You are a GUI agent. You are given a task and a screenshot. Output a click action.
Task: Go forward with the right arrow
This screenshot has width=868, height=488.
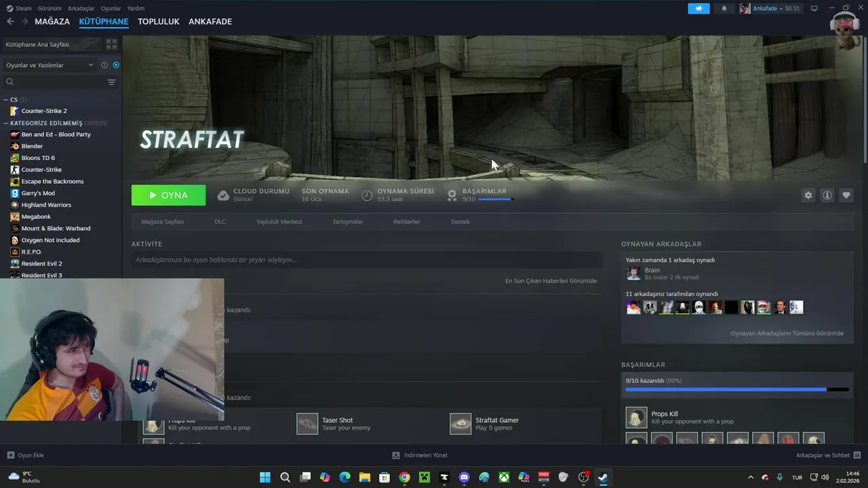[x=24, y=22]
